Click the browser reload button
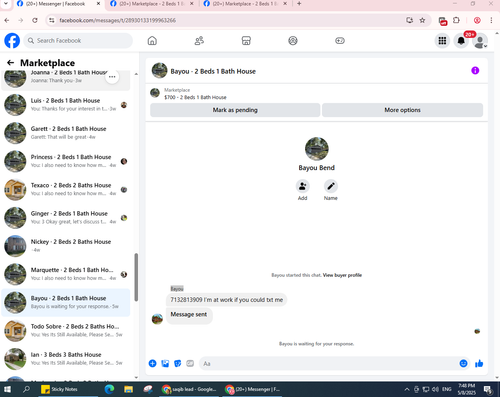 pos(35,20)
